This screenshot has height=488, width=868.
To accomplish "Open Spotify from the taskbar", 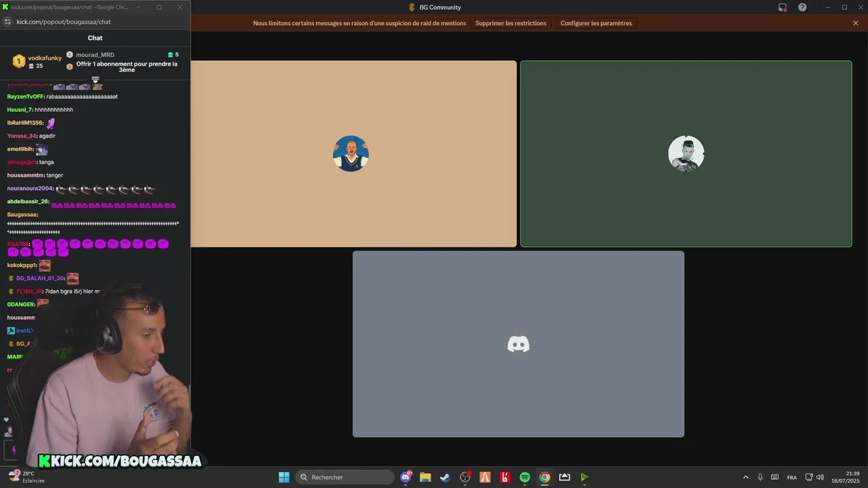I will pos(525,477).
